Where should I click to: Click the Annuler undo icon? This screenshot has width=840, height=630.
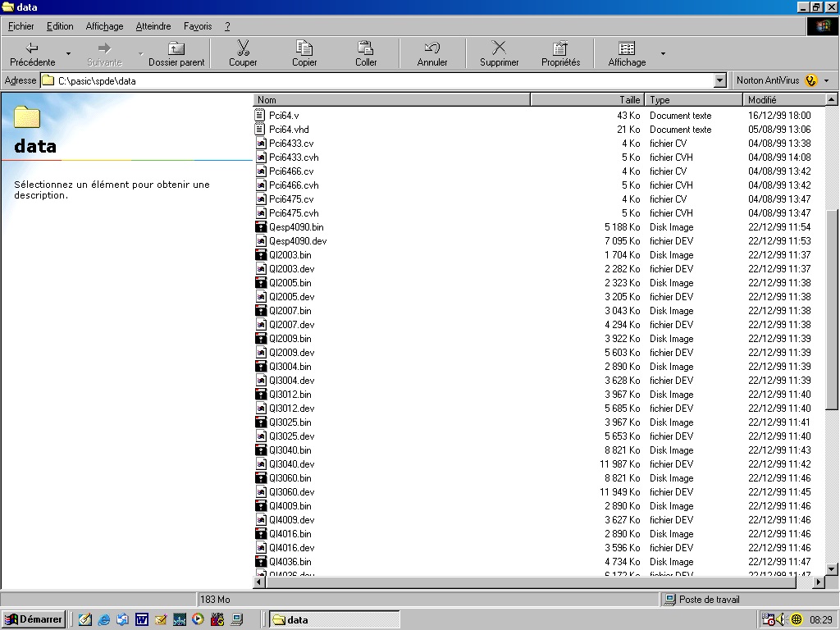point(432,54)
